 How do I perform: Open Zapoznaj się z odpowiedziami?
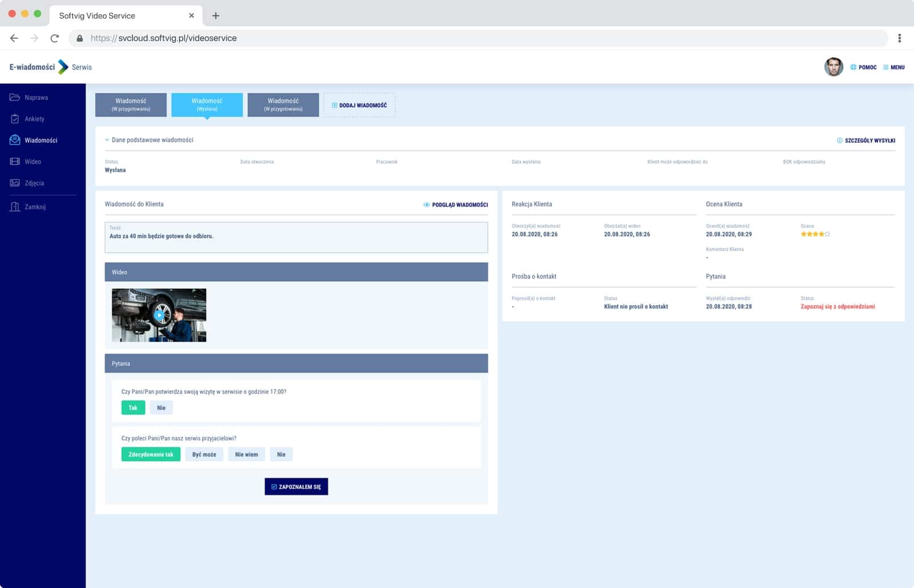[837, 306]
